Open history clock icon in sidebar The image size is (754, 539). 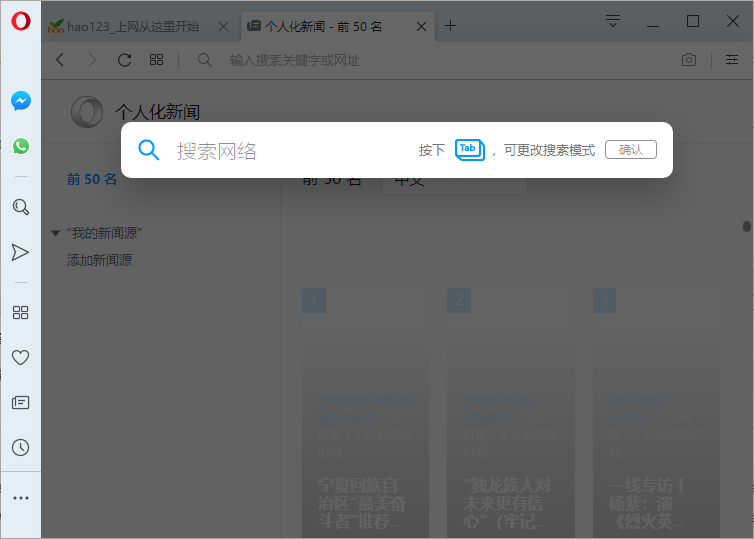pos(20,448)
